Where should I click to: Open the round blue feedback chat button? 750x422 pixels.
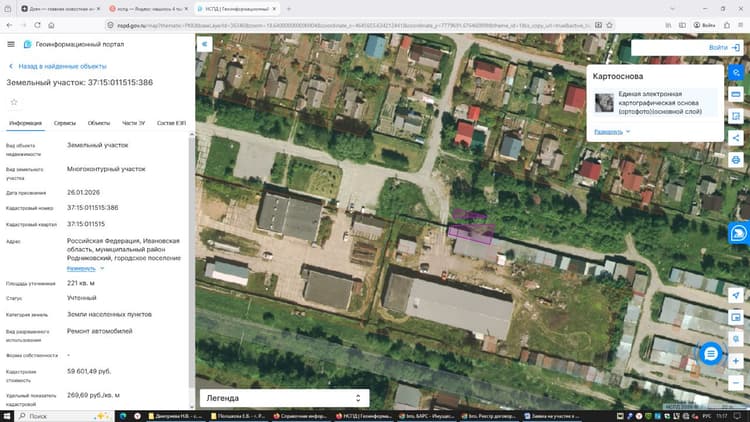pyautogui.click(x=711, y=354)
